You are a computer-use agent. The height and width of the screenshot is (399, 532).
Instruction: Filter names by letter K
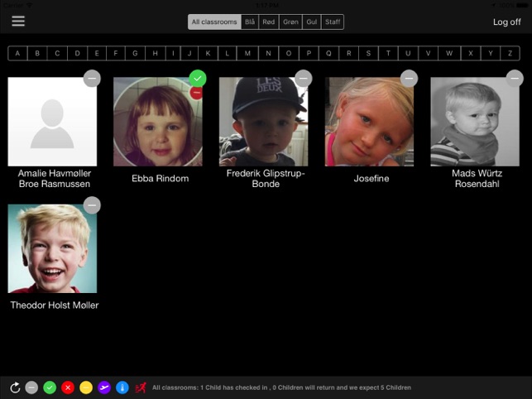(x=208, y=53)
